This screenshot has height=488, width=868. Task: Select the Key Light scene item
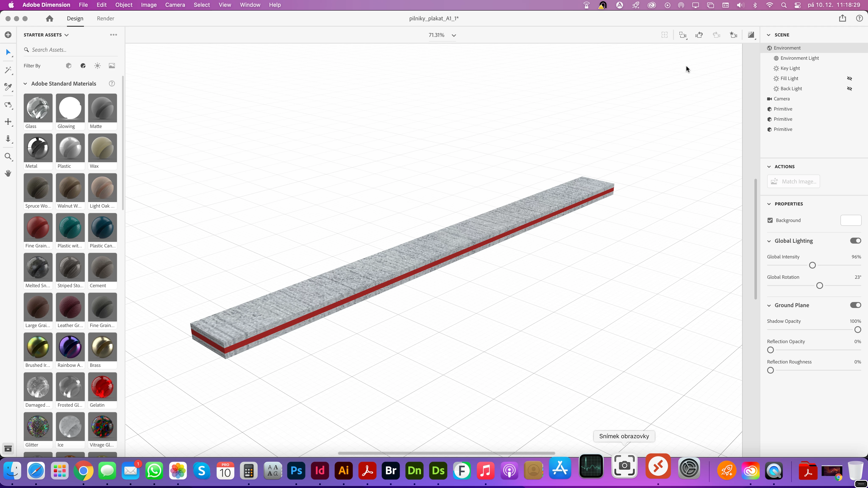(x=790, y=68)
